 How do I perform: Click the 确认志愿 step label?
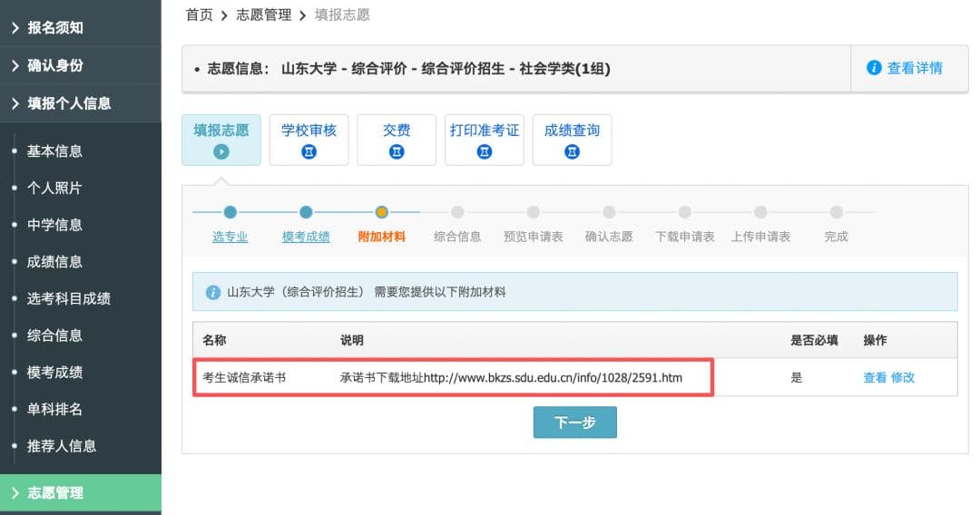coord(609,237)
